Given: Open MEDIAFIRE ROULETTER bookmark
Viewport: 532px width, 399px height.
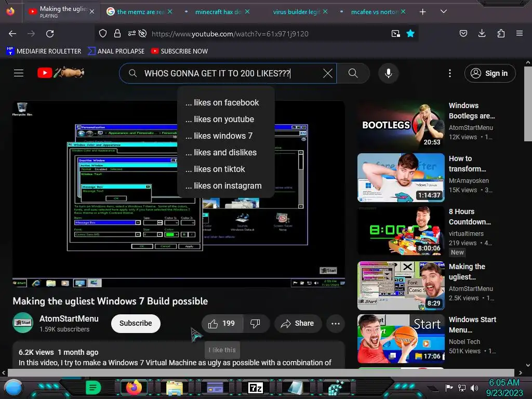Looking at the screenshot, I should pos(44,51).
